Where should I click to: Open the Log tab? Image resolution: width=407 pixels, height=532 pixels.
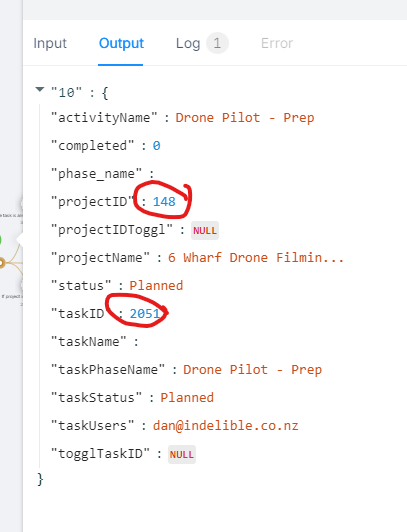click(x=188, y=43)
